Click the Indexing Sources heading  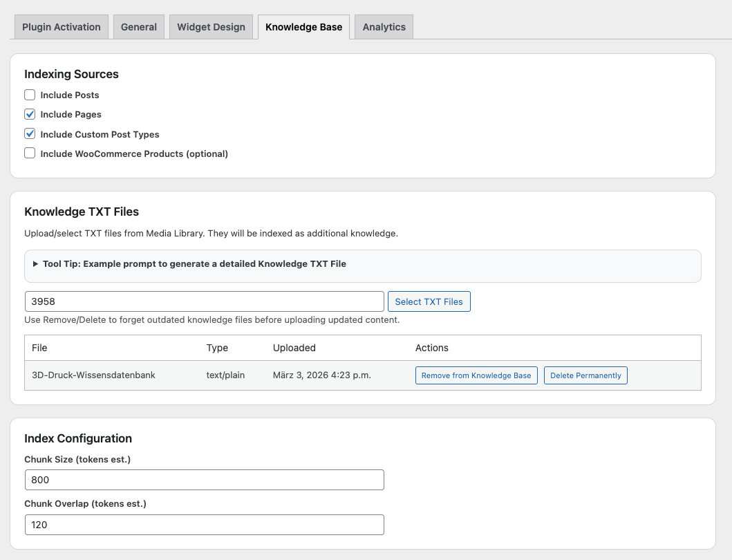[x=71, y=74]
